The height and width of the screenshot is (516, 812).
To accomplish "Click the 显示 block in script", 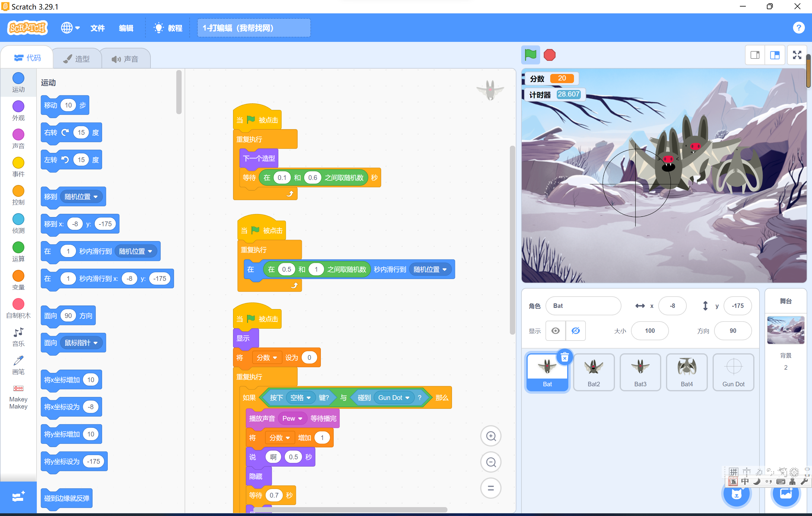I will (246, 338).
